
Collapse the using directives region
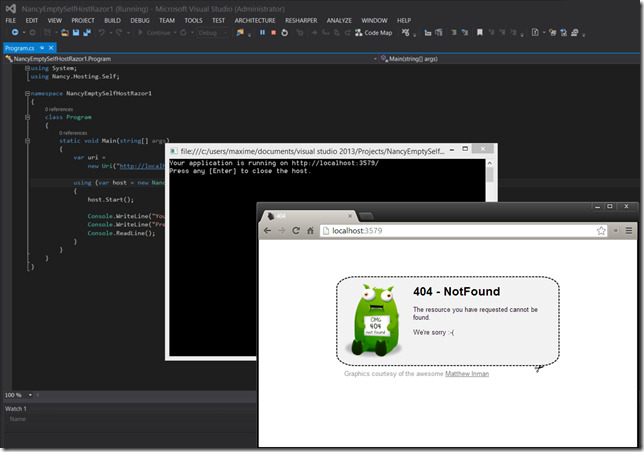click(28, 68)
